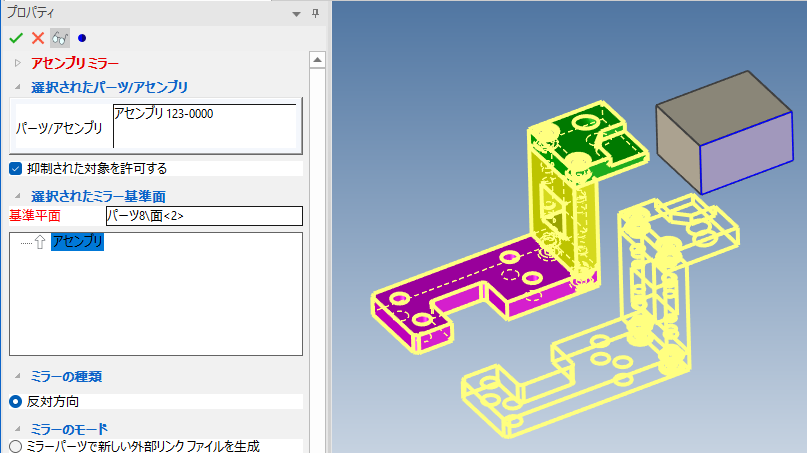Select 反対方向 radio button

15,402
